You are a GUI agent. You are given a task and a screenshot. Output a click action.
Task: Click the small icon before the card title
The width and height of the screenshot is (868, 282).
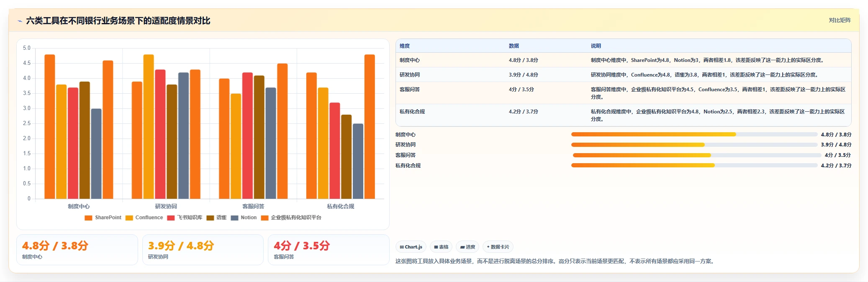[x=20, y=21]
